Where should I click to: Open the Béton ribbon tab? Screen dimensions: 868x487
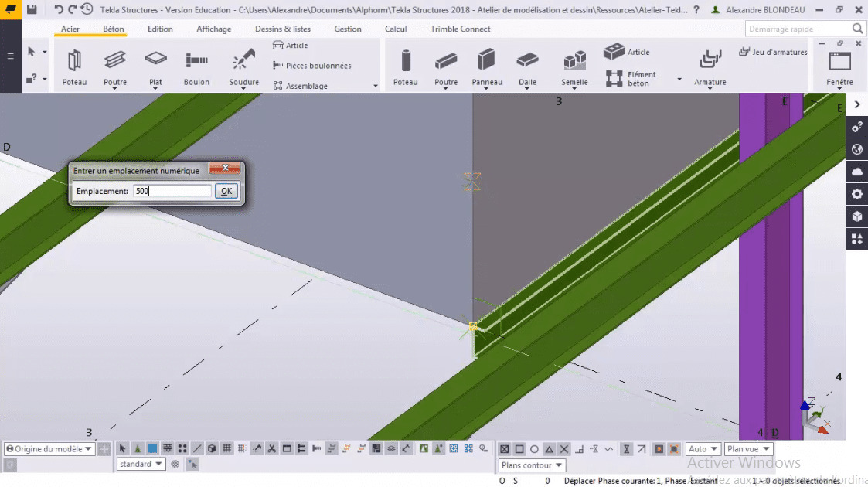click(113, 29)
